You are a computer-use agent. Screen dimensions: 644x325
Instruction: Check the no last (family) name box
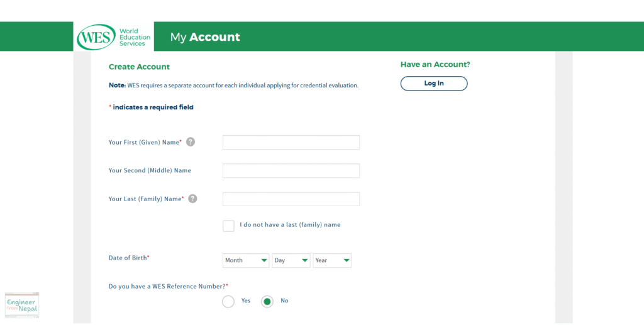[x=228, y=226]
